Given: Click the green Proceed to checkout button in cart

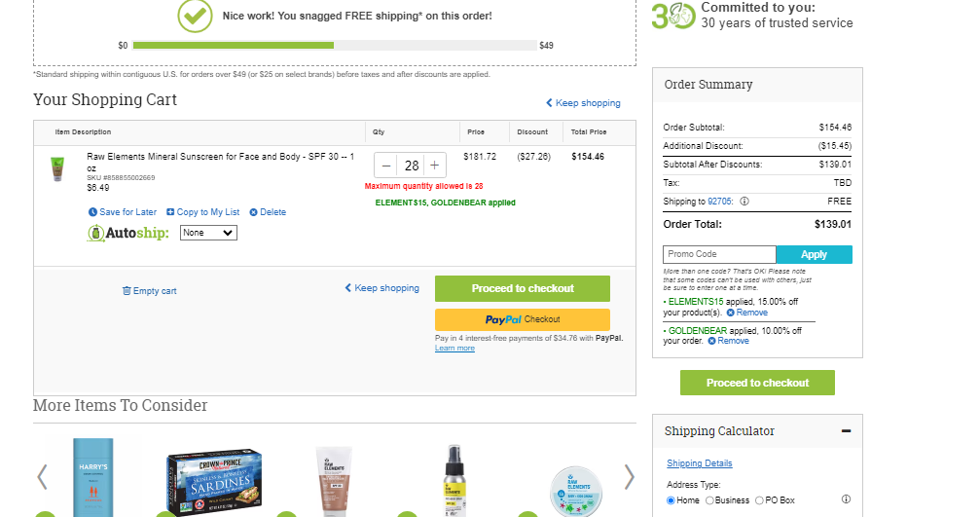Looking at the screenshot, I should 523,288.
